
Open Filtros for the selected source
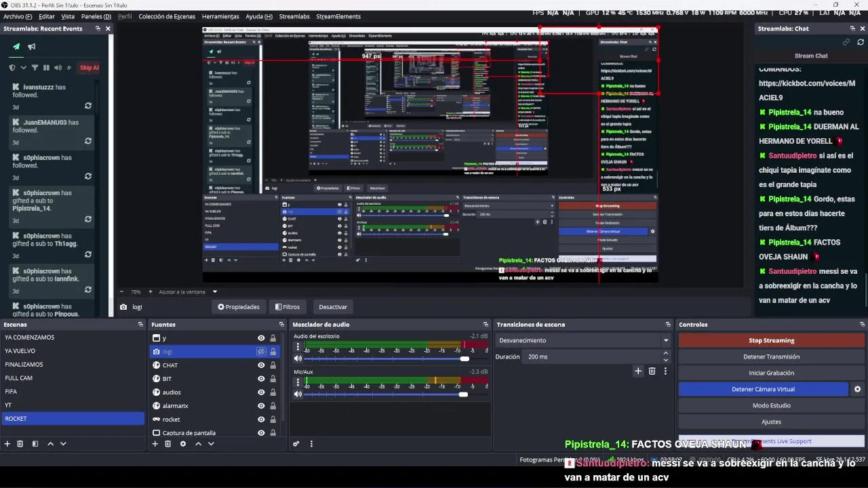pyautogui.click(x=286, y=307)
